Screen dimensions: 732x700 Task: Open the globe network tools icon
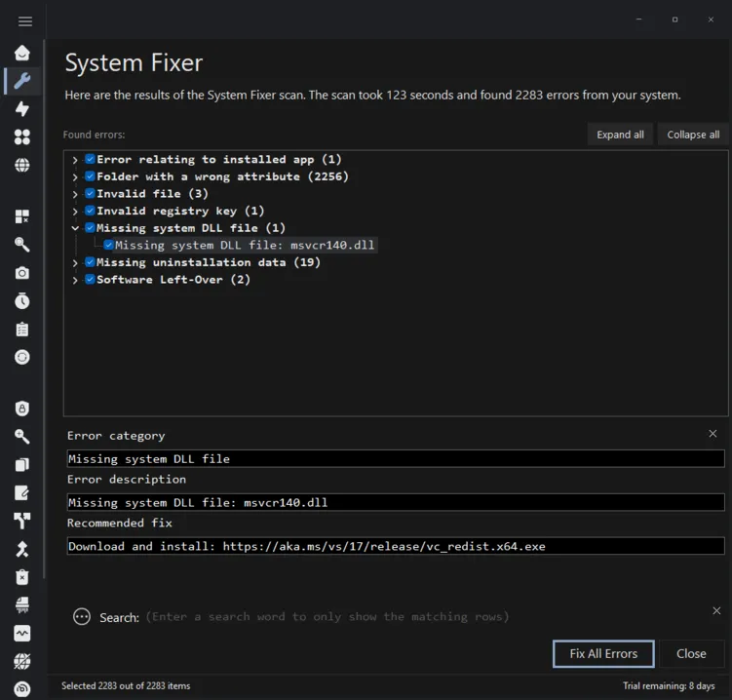click(22, 165)
